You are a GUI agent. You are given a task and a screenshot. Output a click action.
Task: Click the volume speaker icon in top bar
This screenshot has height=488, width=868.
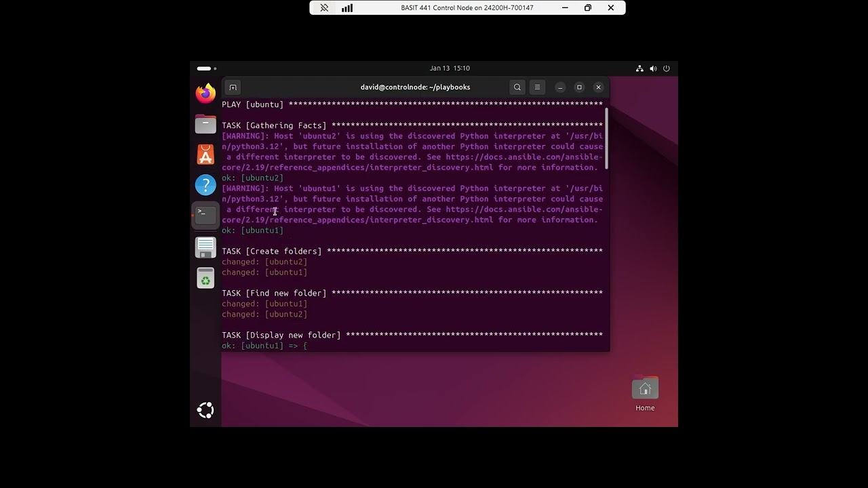click(x=653, y=68)
